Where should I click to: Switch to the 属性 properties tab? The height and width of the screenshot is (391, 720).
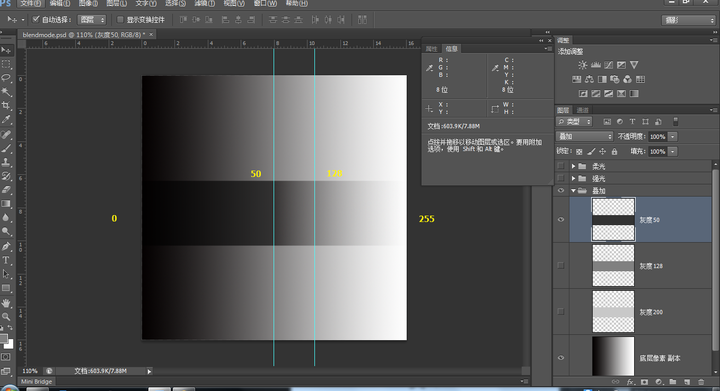pos(432,49)
